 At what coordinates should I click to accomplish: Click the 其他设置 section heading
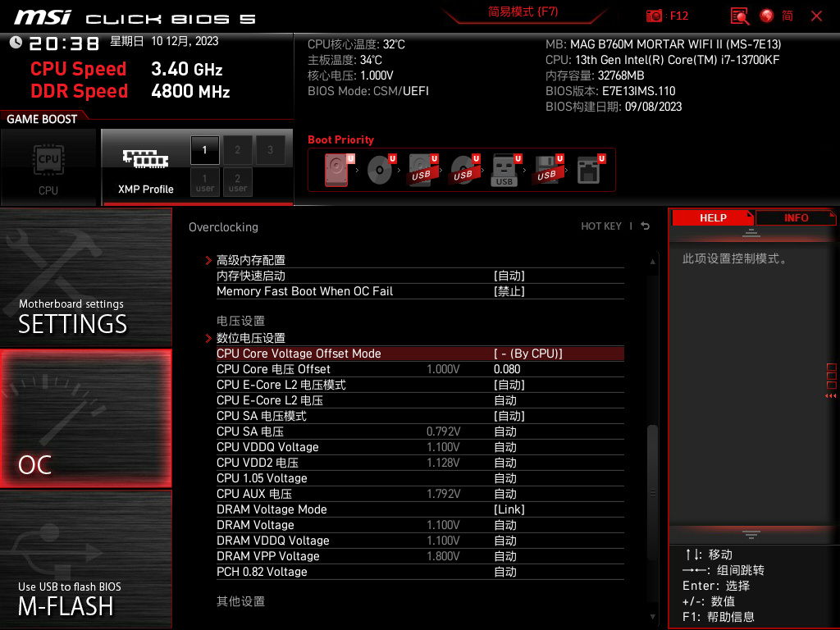pyautogui.click(x=240, y=601)
